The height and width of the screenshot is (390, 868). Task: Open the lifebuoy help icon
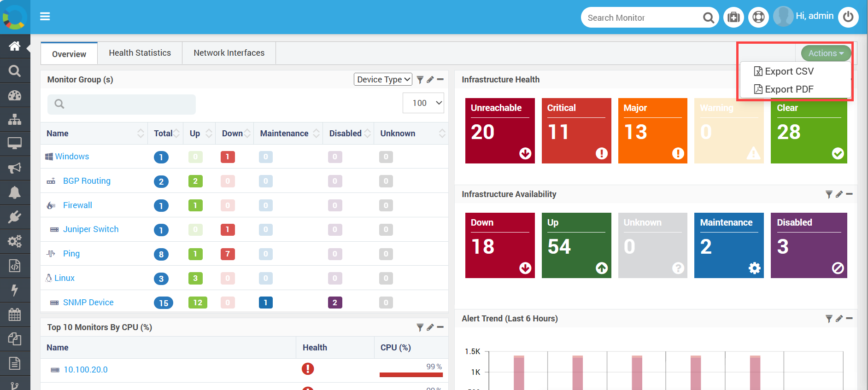pos(758,17)
